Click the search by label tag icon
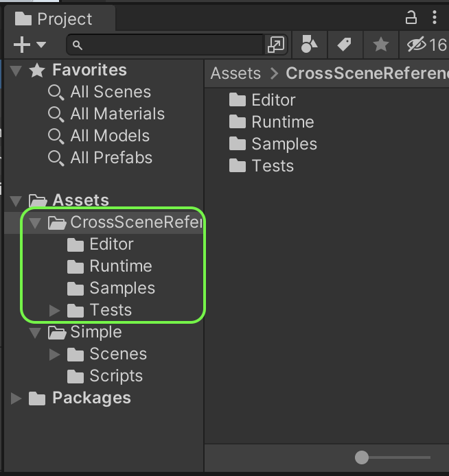The height and width of the screenshot is (476, 449). 345,45
